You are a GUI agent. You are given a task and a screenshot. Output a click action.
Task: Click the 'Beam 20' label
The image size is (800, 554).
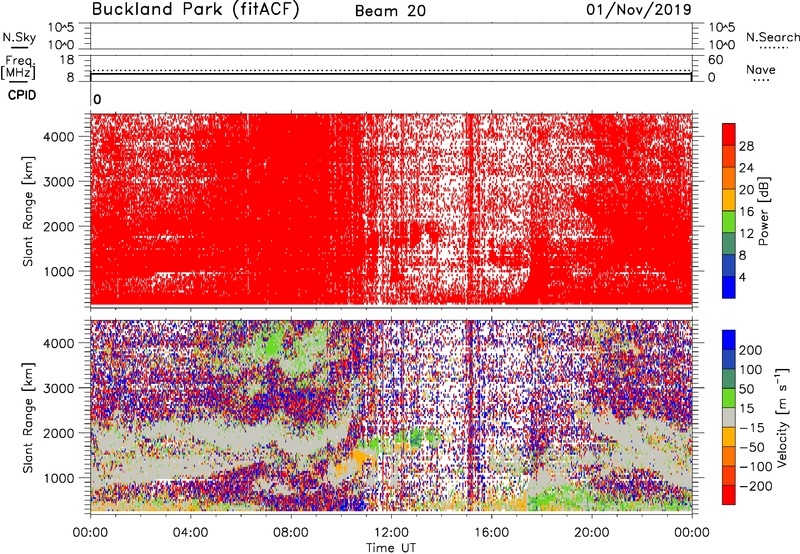coord(390,11)
